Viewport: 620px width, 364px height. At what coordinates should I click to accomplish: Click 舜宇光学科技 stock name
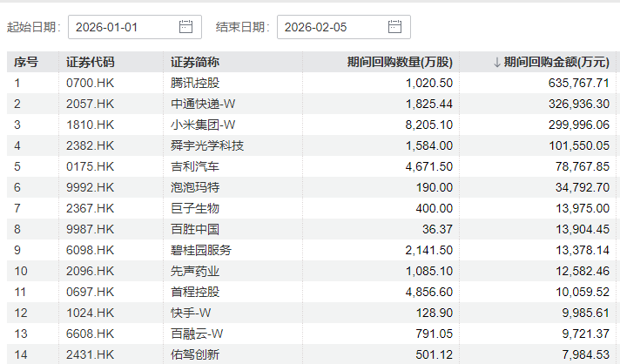pos(207,145)
